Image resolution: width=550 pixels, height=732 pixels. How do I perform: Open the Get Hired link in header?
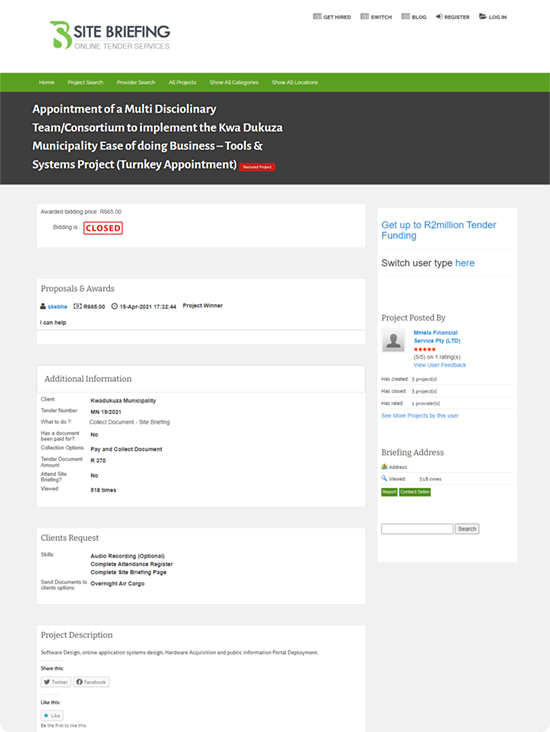click(331, 17)
